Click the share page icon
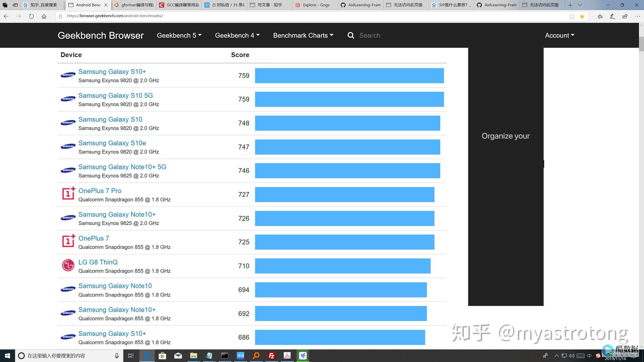The height and width of the screenshot is (362, 644). (625, 16)
